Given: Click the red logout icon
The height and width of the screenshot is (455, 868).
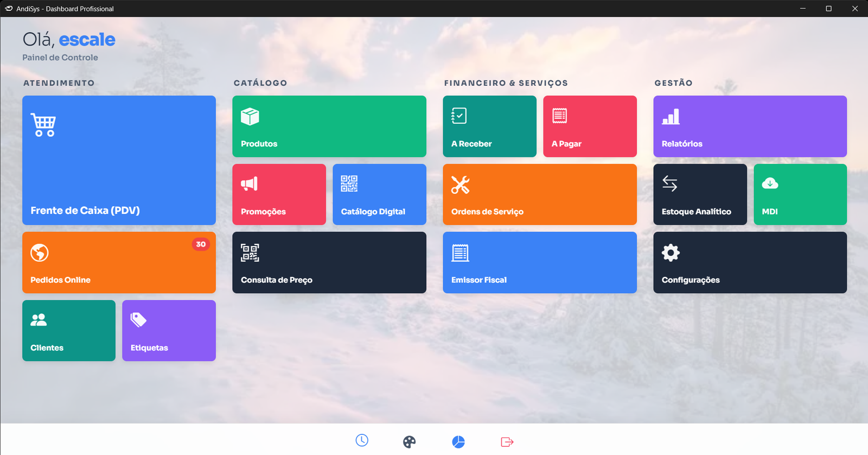Looking at the screenshot, I should coord(507,442).
